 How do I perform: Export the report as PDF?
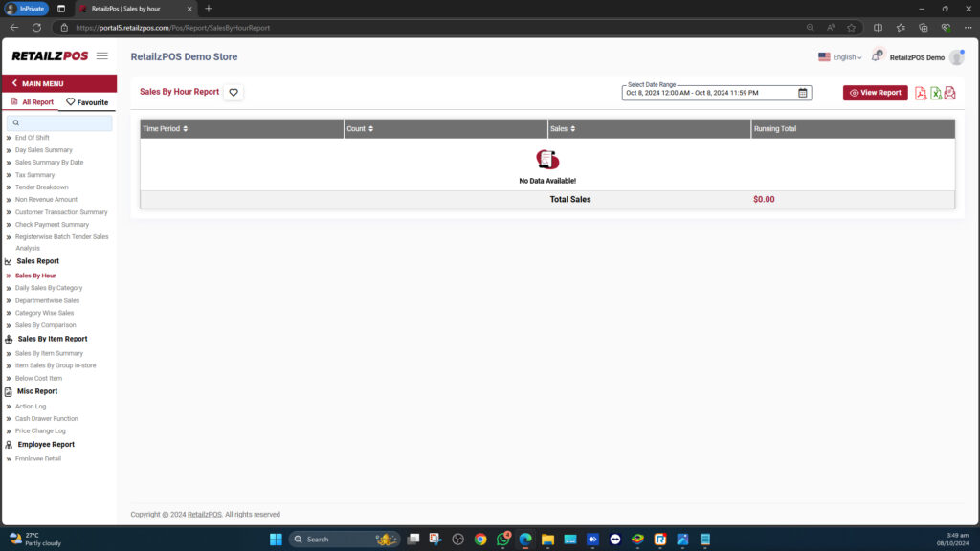[x=920, y=93]
